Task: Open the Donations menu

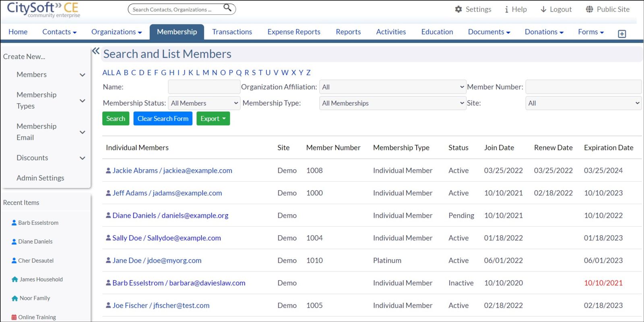Action: point(544,32)
